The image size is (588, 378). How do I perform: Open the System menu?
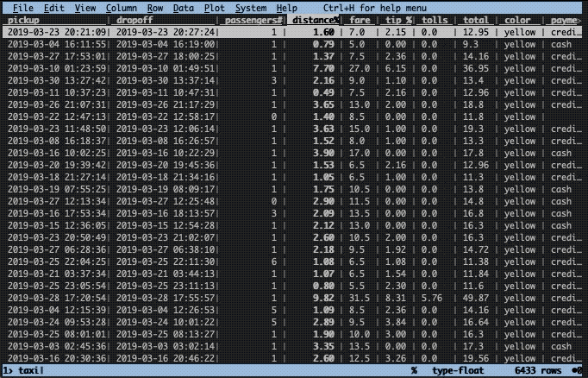coord(251,8)
